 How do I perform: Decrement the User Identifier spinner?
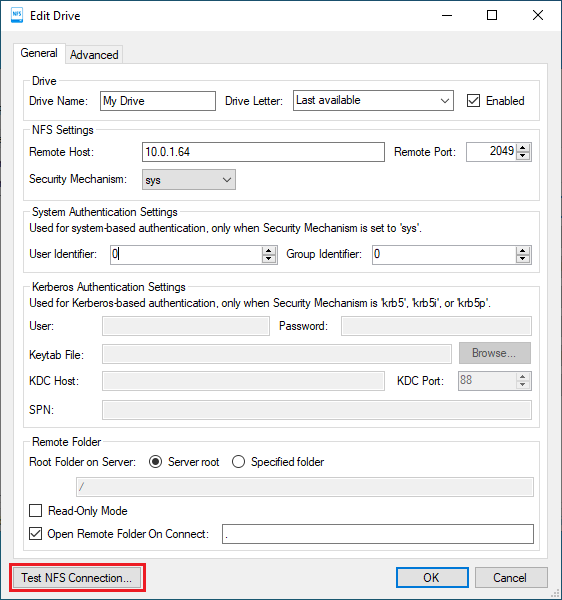(269, 259)
